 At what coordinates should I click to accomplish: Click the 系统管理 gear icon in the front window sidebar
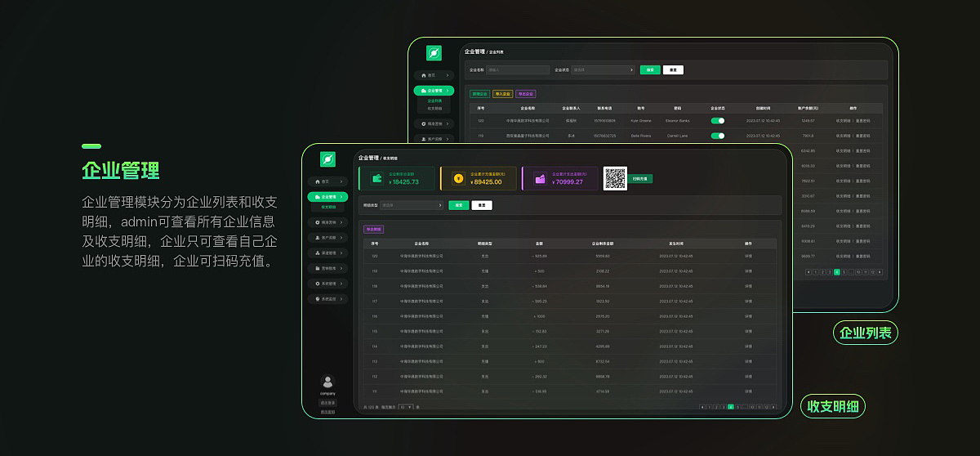pos(317,284)
